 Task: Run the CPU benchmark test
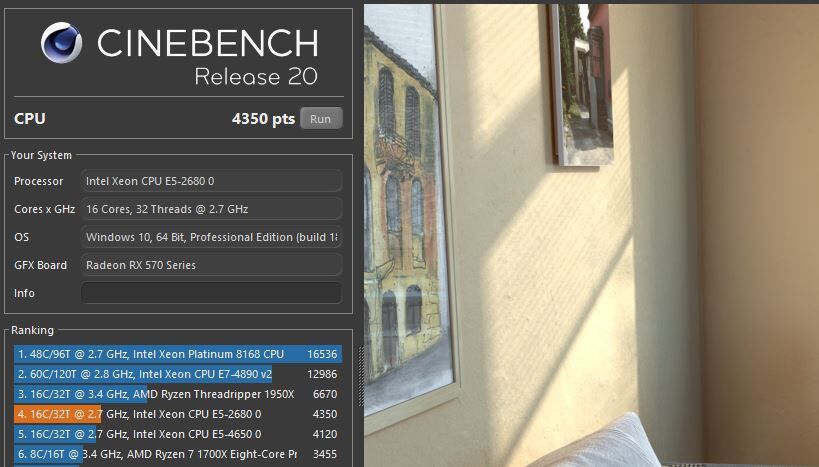click(321, 119)
